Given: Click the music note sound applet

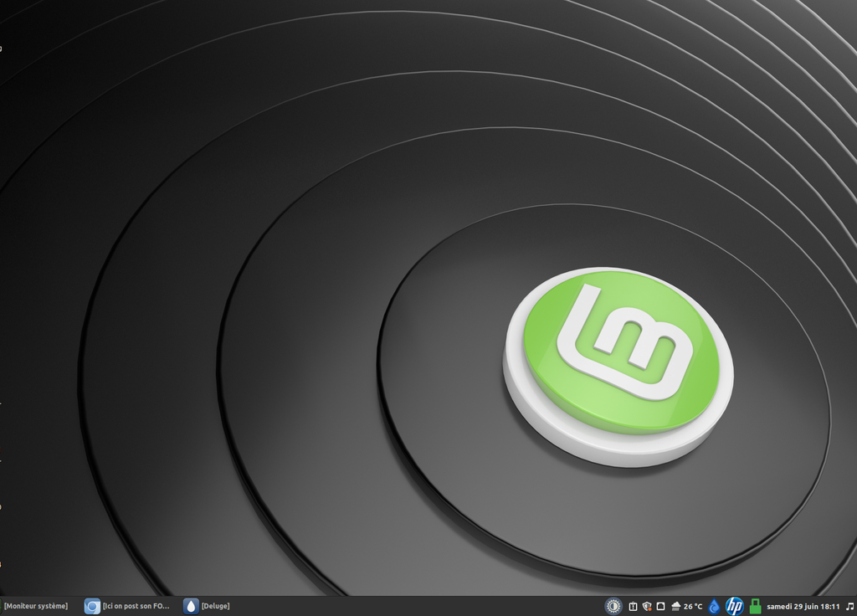Looking at the screenshot, I should (850, 606).
